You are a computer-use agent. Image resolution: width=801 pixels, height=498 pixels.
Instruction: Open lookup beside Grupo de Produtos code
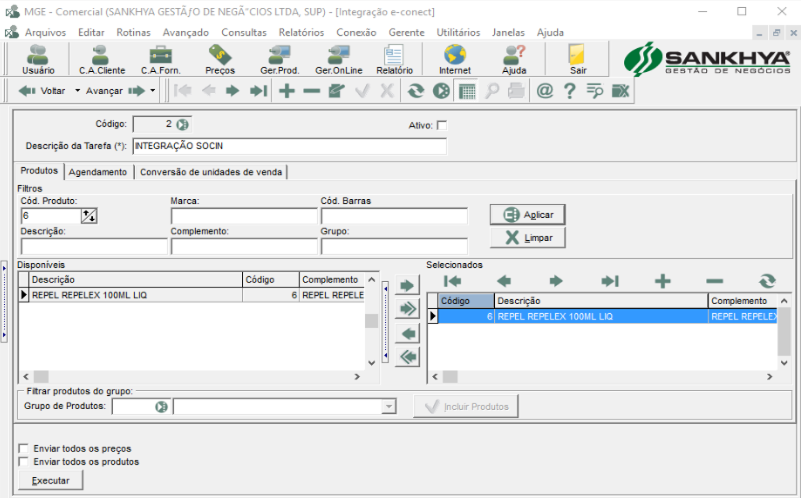coord(161,407)
